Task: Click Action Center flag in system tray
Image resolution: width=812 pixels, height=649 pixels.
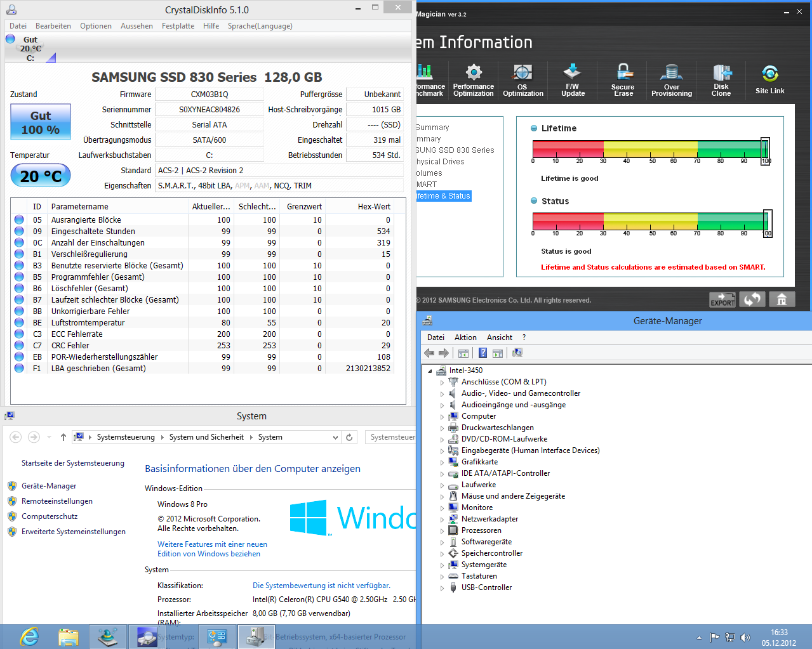Action: [x=714, y=638]
